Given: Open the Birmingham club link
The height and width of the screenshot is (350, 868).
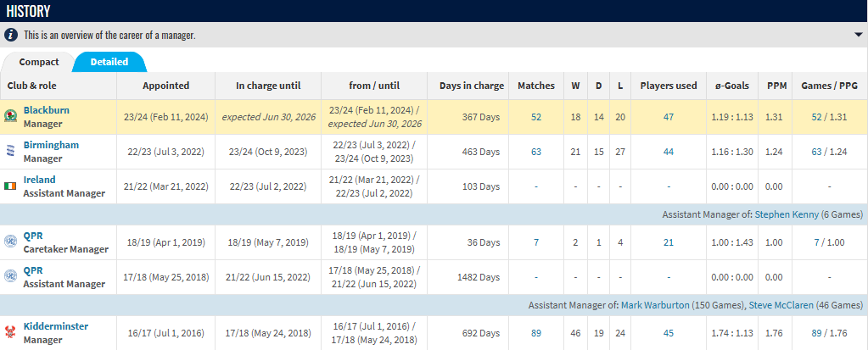Looking at the screenshot, I should (51, 145).
